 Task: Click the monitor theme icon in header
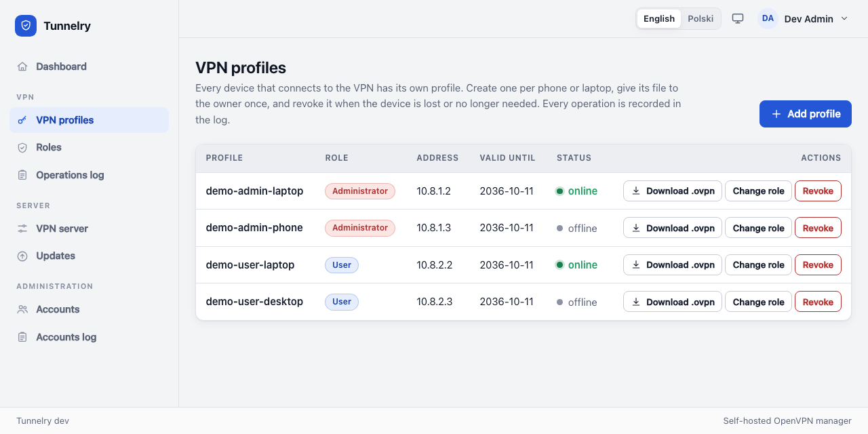click(x=738, y=18)
